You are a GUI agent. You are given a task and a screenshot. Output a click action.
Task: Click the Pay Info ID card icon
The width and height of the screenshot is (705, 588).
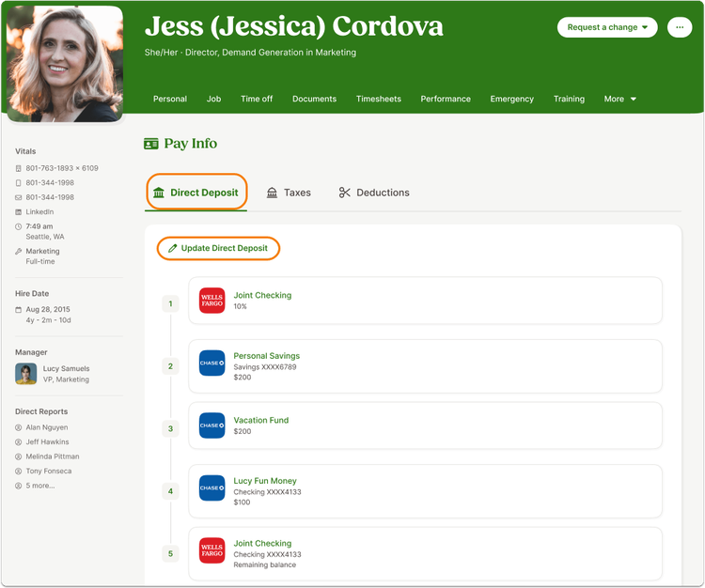(x=151, y=144)
